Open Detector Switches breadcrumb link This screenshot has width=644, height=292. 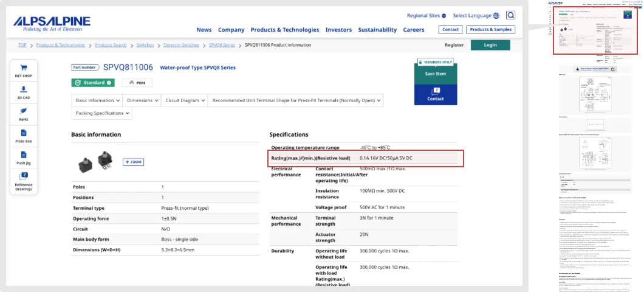(182, 45)
